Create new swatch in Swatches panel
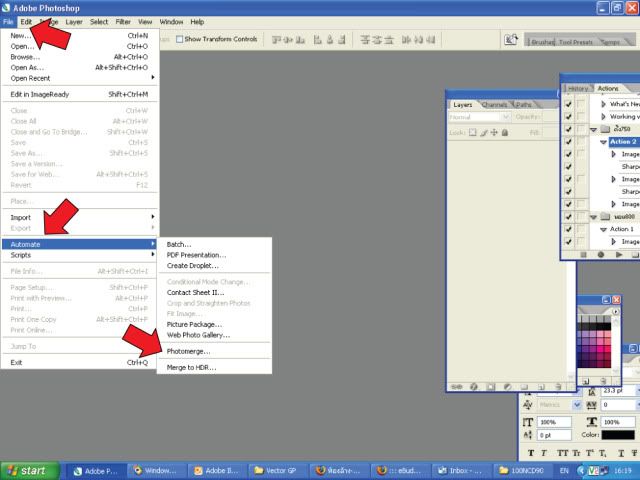 click(586, 381)
